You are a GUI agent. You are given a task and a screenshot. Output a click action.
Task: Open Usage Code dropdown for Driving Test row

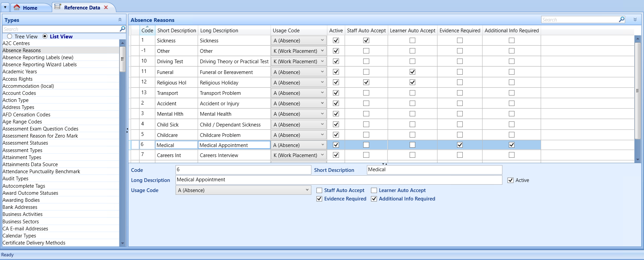click(x=322, y=62)
